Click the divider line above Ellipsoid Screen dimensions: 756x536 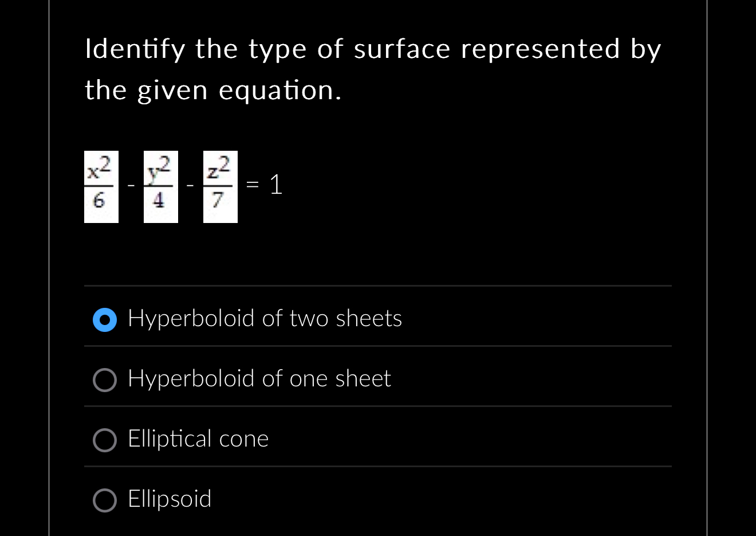tap(378, 467)
